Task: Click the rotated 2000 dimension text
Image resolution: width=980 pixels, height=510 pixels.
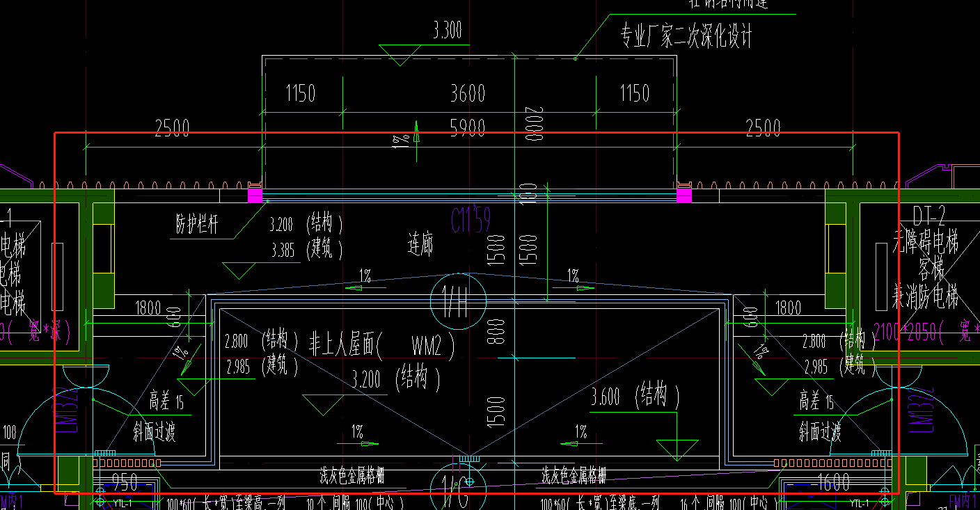Action: click(534, 124)
